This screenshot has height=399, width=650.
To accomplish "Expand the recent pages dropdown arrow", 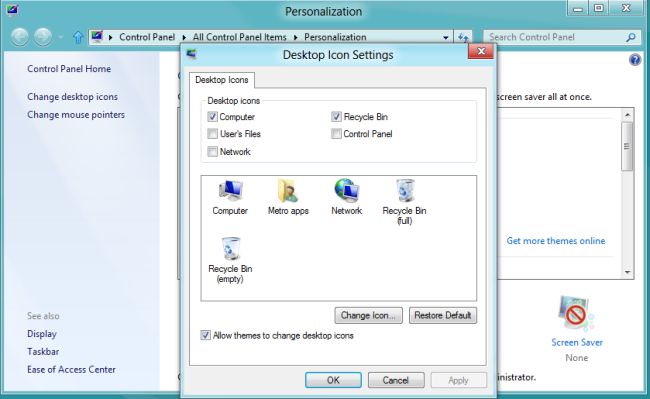I will tap(61, 37).
